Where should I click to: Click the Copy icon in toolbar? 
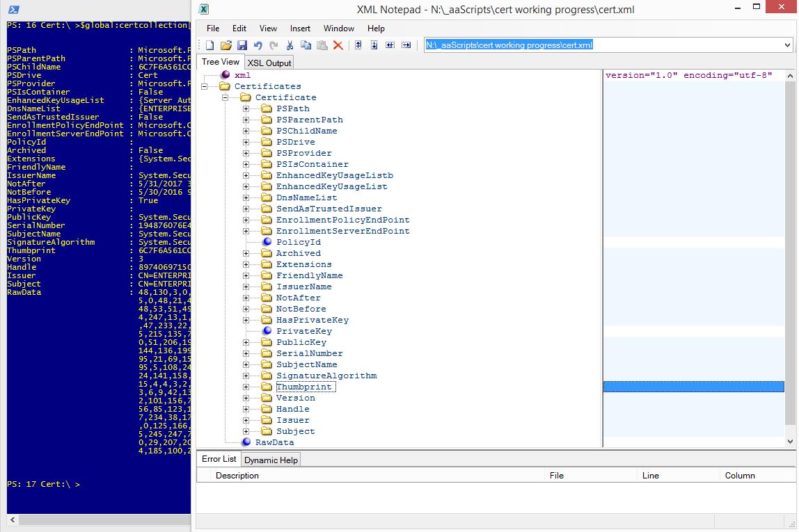306,45
